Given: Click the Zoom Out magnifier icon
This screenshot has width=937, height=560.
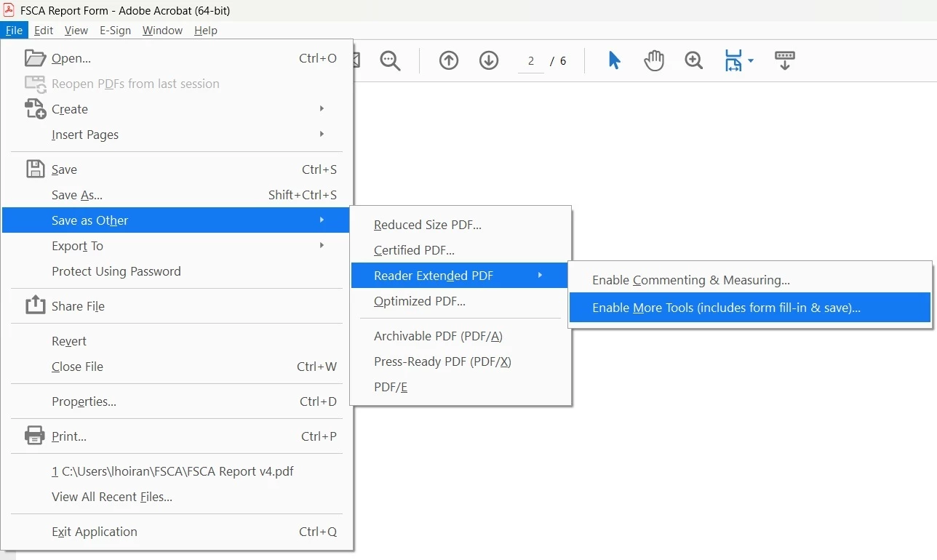Looking at the screenshot, I should click(x=391, y=60).
